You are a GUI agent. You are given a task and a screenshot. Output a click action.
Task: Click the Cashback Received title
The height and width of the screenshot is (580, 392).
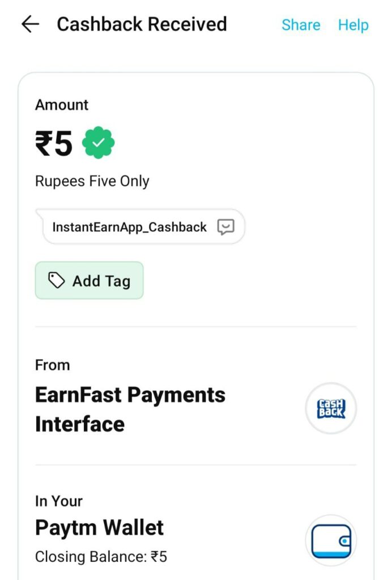pos(142,24)
